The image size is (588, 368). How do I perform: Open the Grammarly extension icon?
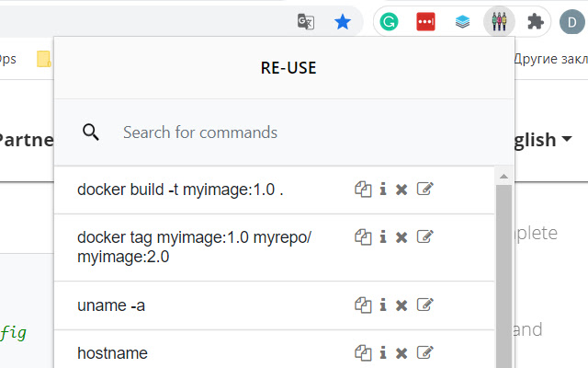click(x=389, y=22)
